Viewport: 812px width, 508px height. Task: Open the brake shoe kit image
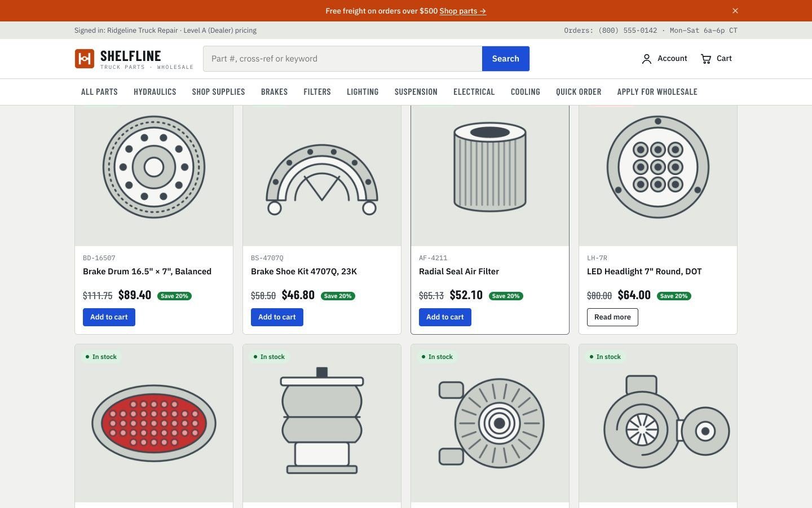(x=322, y=175)
